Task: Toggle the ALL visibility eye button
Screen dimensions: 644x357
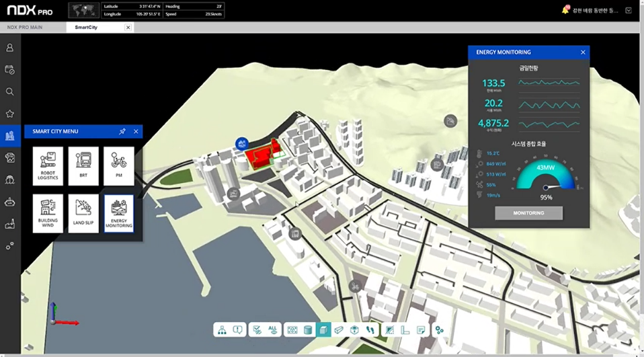Action: (273, 329)
